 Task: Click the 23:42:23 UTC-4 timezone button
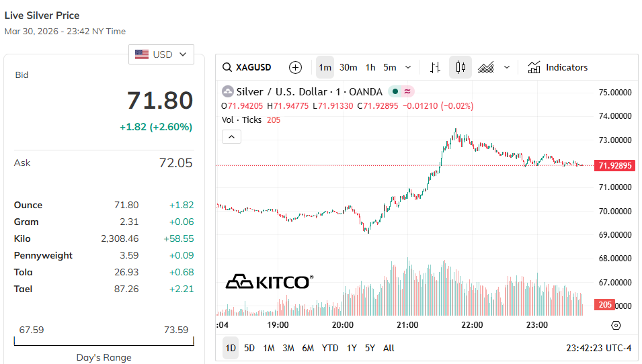pyautogui.click(x=599, y=348)
